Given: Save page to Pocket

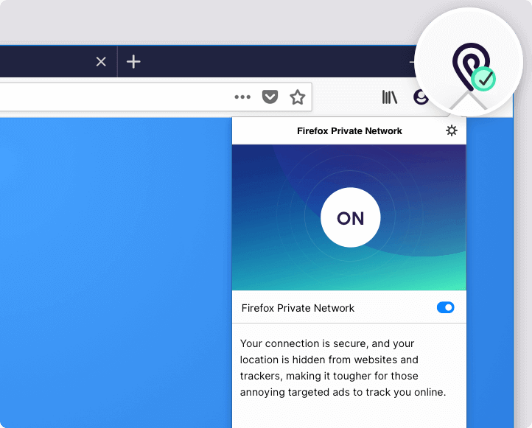Looking at the screenshot, I should point(270,97).
